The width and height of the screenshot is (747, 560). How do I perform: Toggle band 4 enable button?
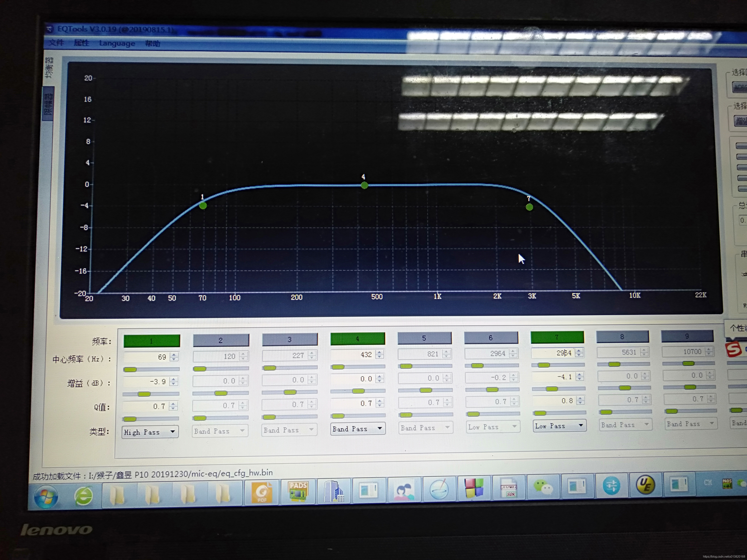[358, 339]
